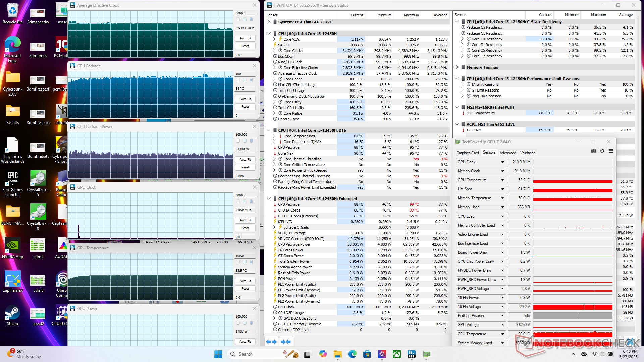Open Xbox app from taskbar
The image size is (644, 362).
pos(397,354)
